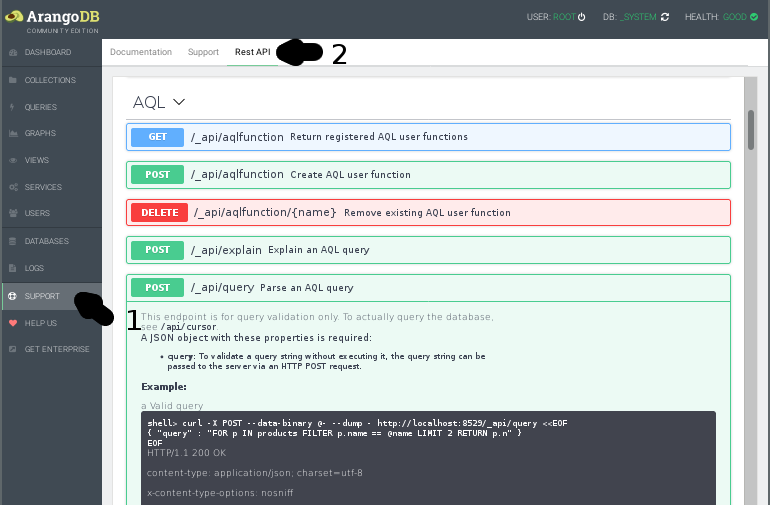Click the vertical scrollbar thumb
The height and width of the screenshot is (505, 770).
click(750, 130)
